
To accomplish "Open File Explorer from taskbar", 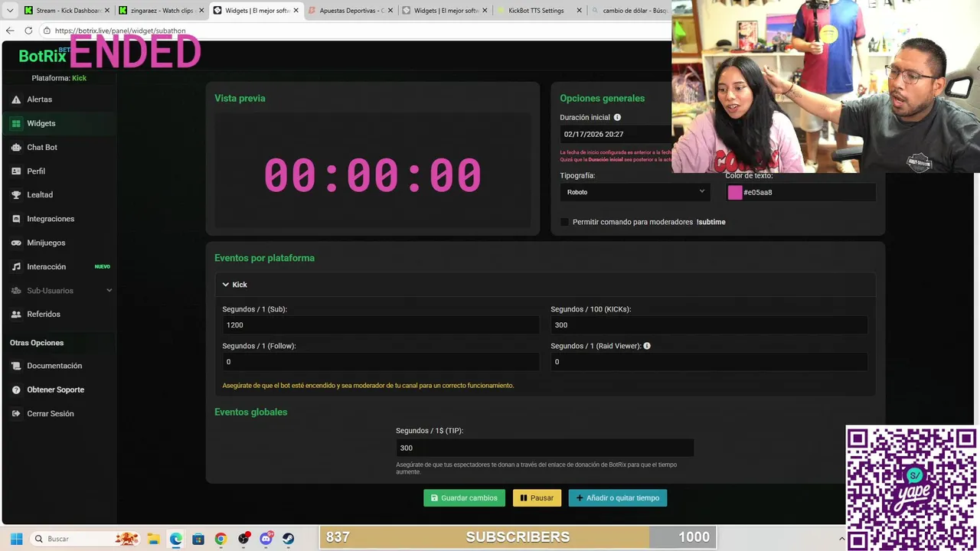I will coord(153,539).
